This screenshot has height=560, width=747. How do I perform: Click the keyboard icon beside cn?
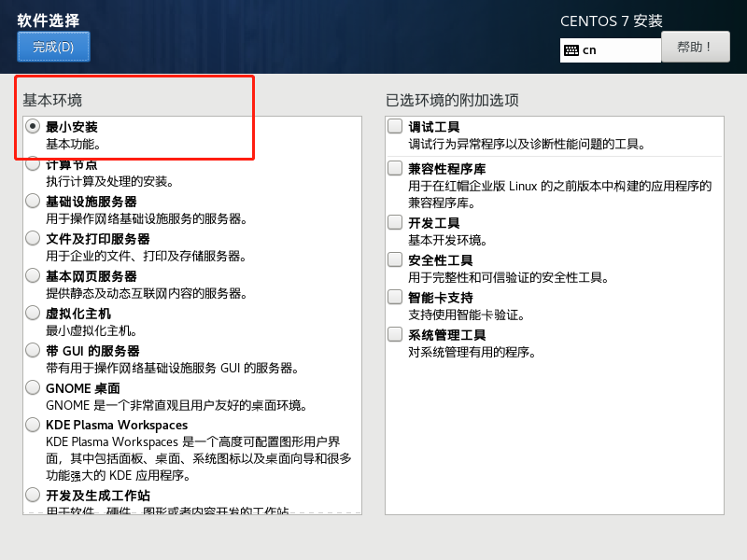571,50
